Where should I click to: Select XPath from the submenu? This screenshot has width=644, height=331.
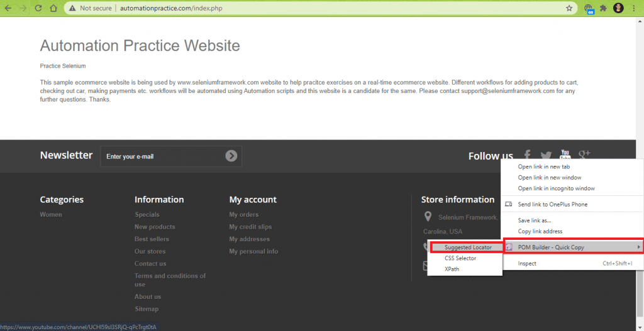coord(452,268)
